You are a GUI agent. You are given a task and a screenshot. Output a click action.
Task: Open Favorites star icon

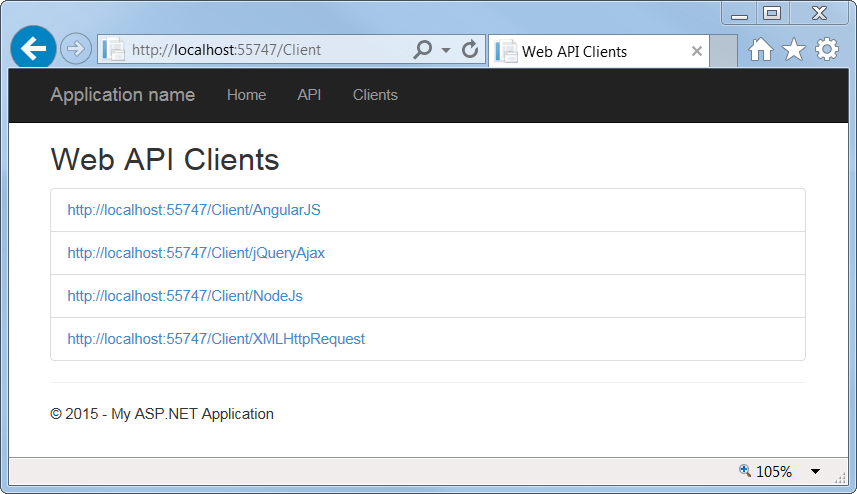[794, 50]
